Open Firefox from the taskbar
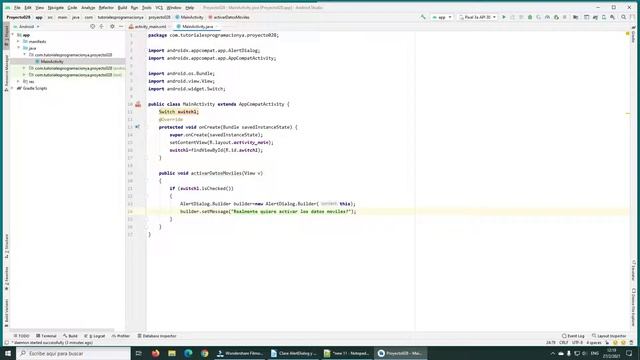This screenshot has height=360, width=640. [156, 353]
